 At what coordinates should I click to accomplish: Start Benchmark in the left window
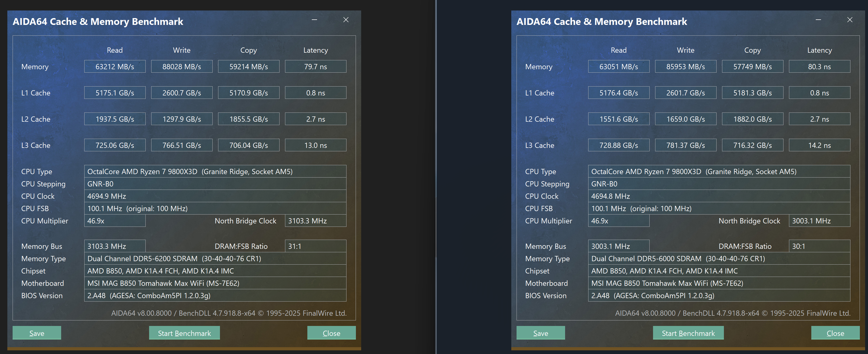[184, 333]
